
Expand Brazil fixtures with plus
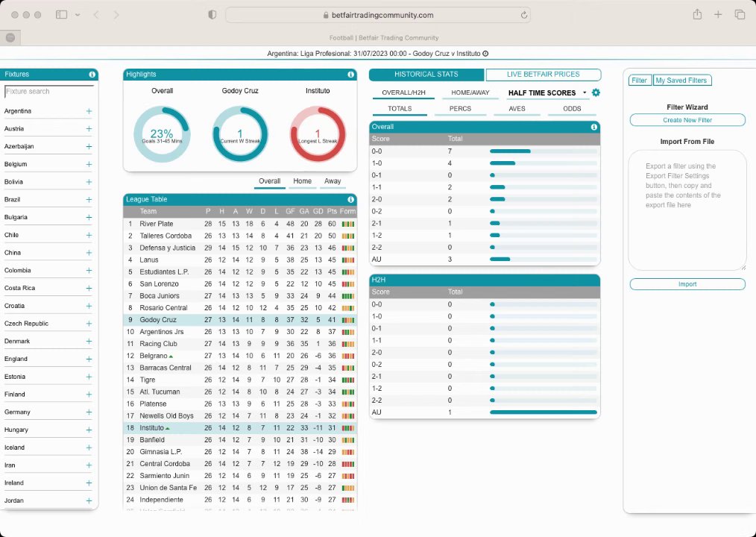point(89,200)
